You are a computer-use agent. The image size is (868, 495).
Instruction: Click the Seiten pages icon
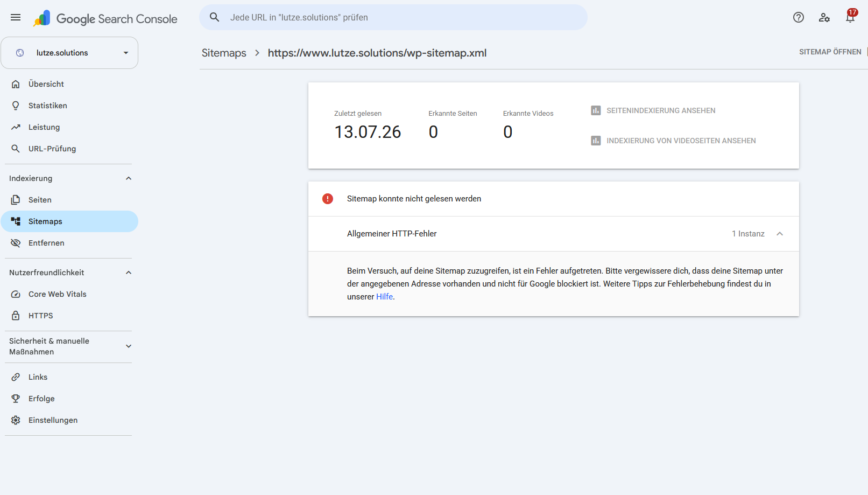(16, 200)
